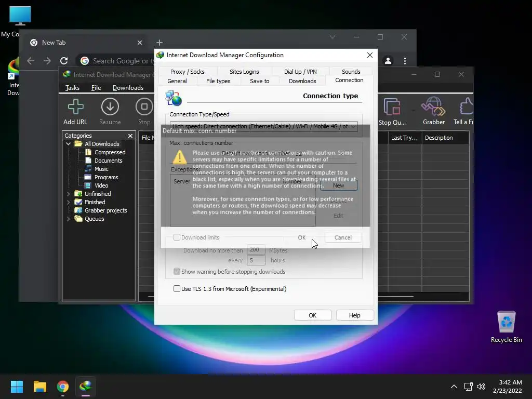Screen dimensions: 532x399
Task: Switch to the File types tab
Action: [x=218, y=81]
